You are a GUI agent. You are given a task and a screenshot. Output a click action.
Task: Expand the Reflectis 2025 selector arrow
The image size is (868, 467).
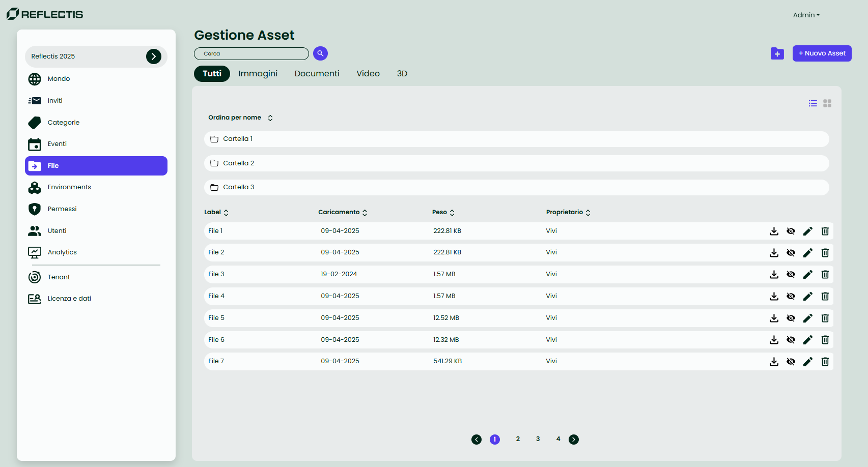(x=154, y=56)
